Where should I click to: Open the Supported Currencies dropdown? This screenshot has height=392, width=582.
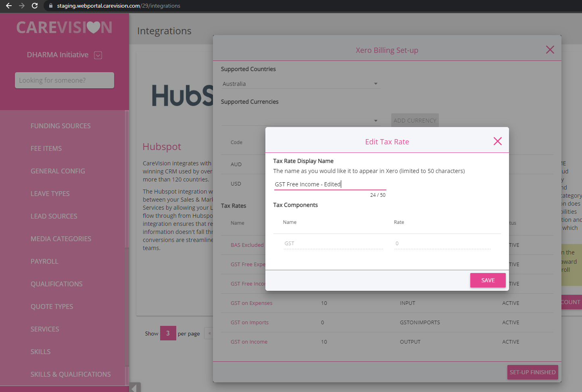300,121
